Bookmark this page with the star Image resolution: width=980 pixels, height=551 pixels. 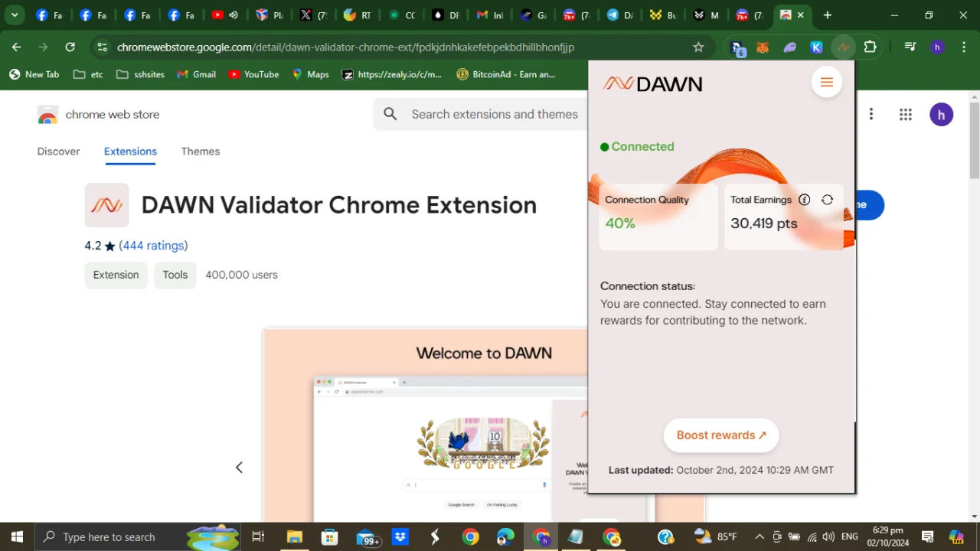click(698, 47)
